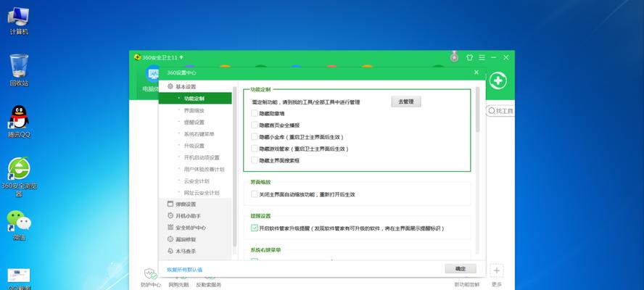644x290 pixels.
Task: Click the 漏洞修复 icon in sidebar
Action: (170, 239)
